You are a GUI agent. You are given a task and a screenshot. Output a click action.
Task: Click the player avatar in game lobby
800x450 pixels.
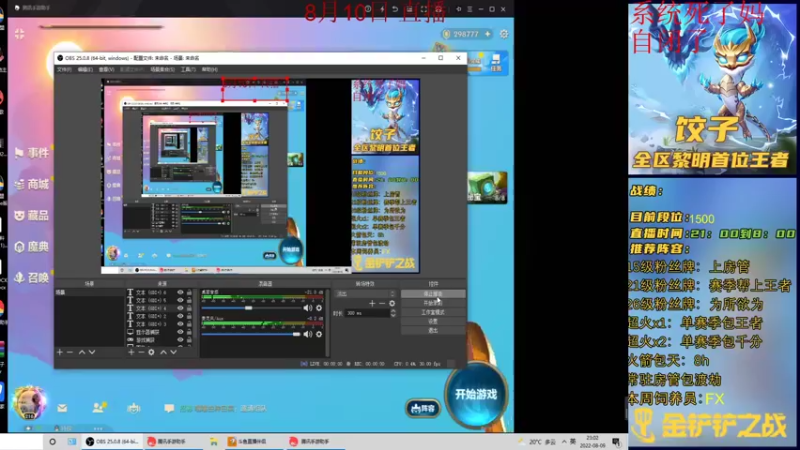29,402
